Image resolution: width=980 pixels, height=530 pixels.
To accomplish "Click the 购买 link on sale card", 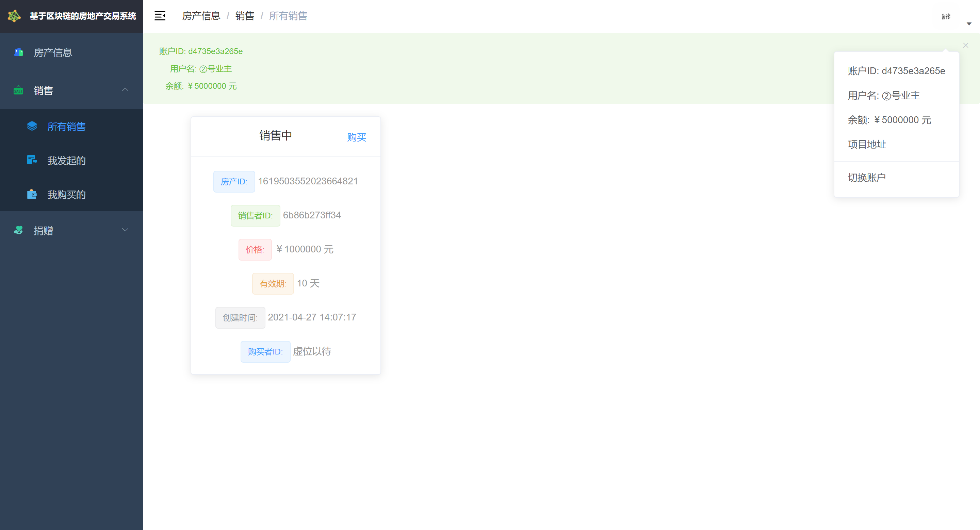I will click(357, 137).
